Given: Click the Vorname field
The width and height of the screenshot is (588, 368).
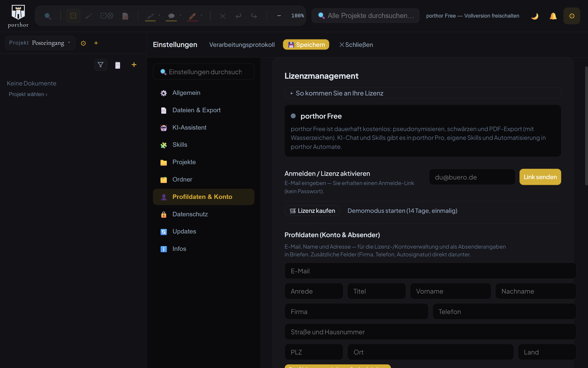Looking at the screenshot, I should [x=450, y=291].
